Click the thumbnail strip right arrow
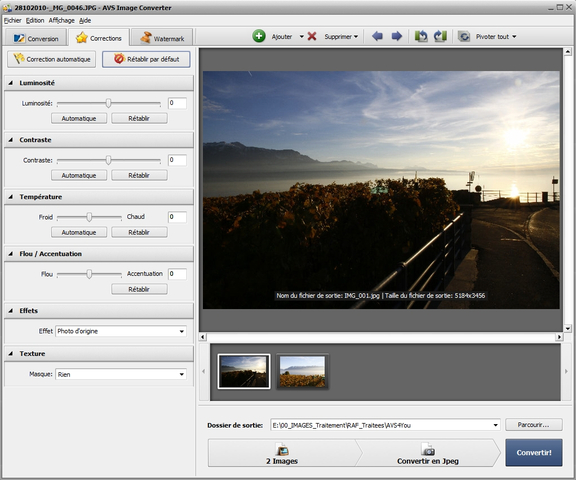Viewport: 576px width, 480px height. pyautogui.click(x=566, y=371)
